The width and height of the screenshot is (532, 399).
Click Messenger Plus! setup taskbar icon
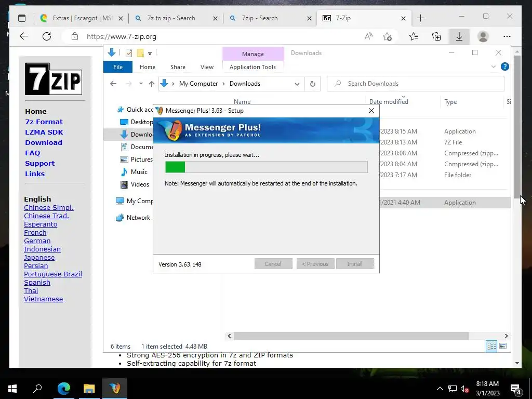[115, 389]
